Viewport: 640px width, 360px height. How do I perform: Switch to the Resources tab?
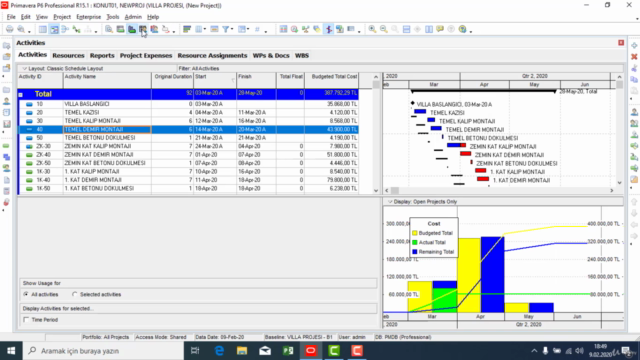68,56
